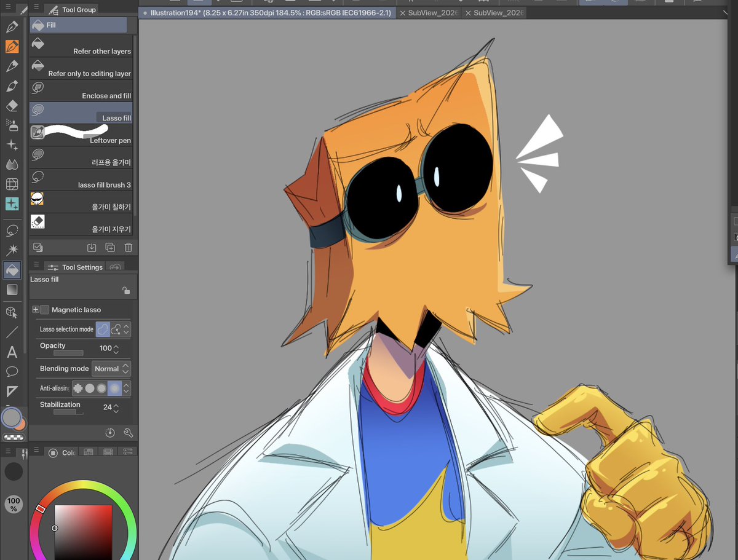Click the Opacity value stepper arrows

[116, 349]
